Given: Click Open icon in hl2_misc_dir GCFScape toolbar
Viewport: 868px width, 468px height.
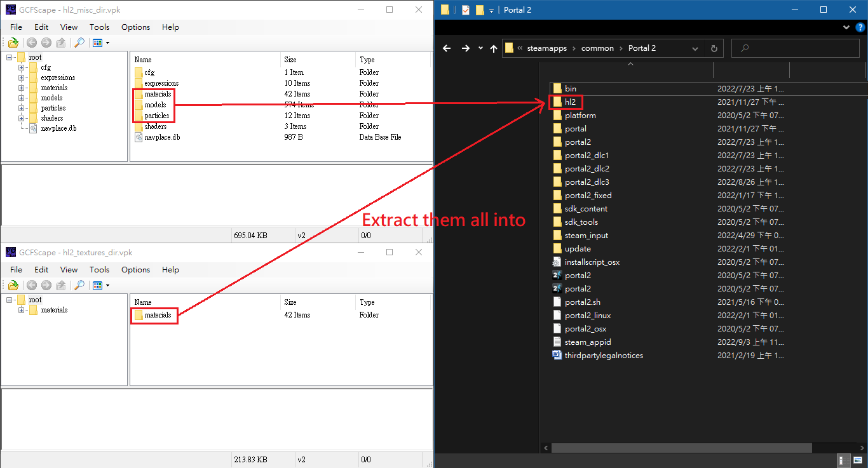Looking at the screenshot, I should click(13, 43).
